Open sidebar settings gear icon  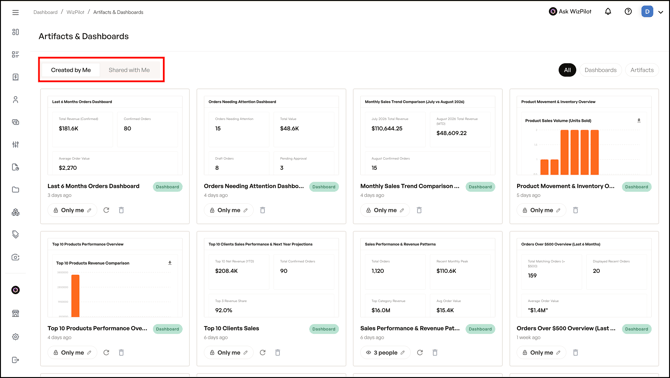pos(15,337)
